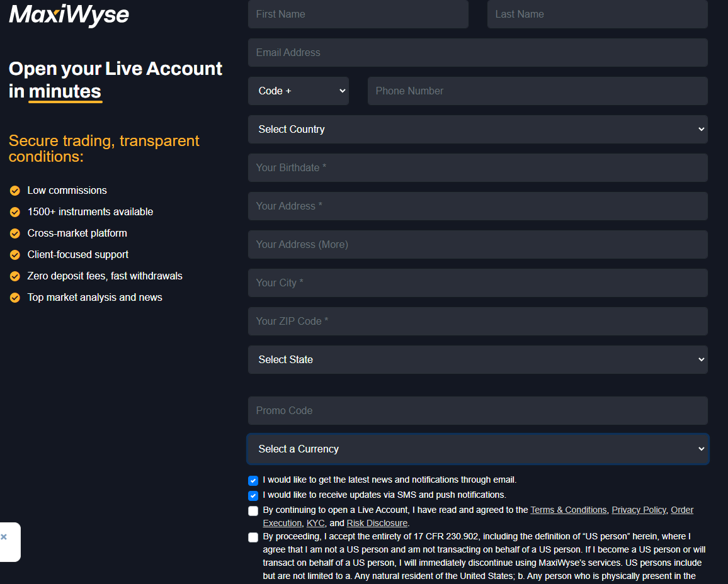Open the Order Execution link
This screenshot has width=728, height=584.
(x=682, y=510)
